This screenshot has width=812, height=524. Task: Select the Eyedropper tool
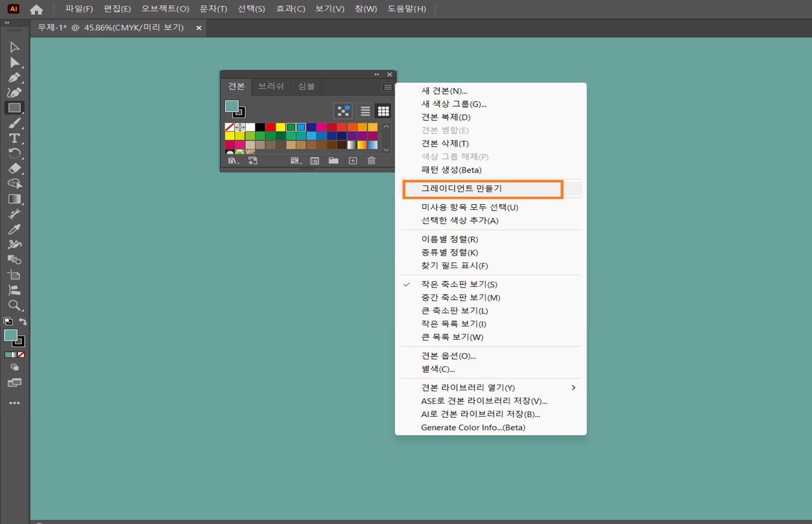tap(14, 229)
